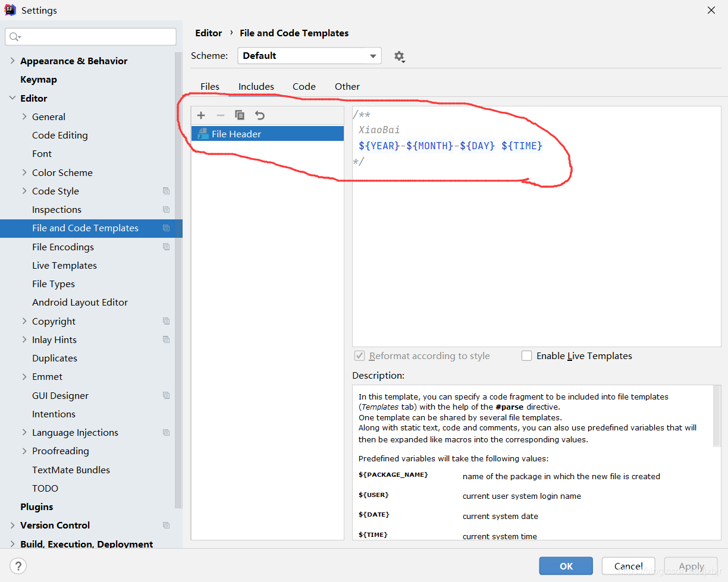Image resolution: width=728 pixels, height=582 pixels.
Task: Click inside the template code editor
Action: tap(536, 226)
